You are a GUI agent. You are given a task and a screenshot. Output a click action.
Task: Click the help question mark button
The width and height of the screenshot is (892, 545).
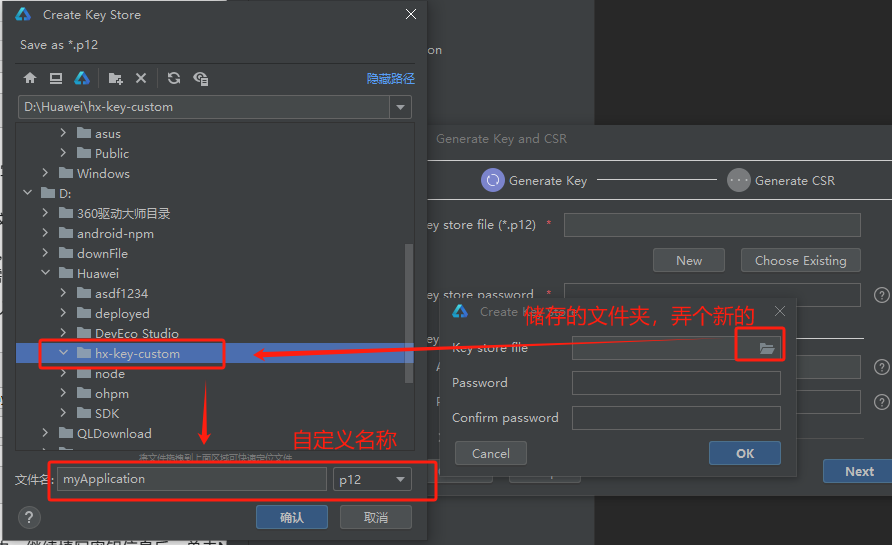click(30, 517)
